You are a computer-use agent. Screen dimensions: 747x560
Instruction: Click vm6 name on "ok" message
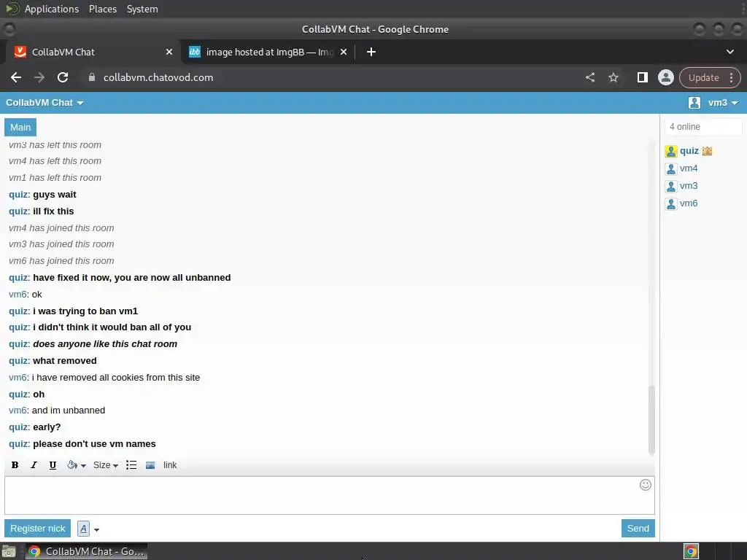[18, 295]
